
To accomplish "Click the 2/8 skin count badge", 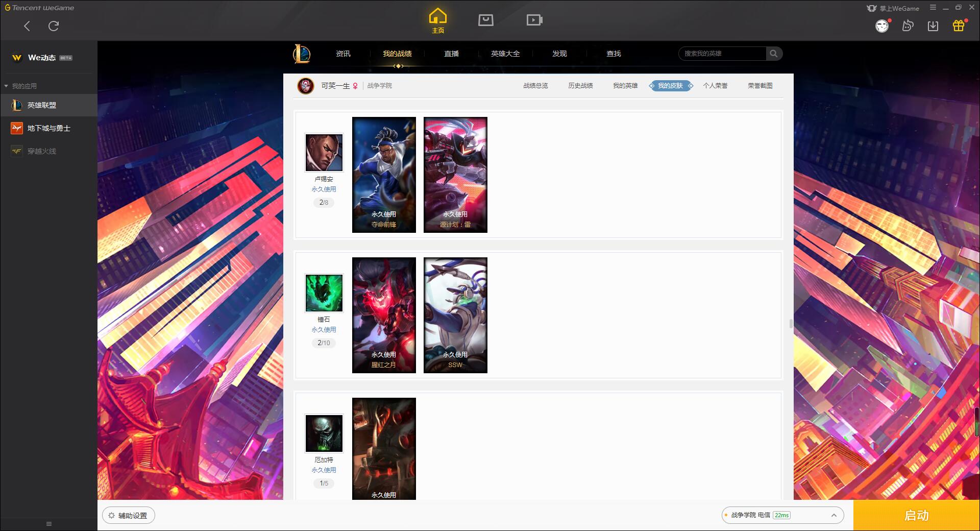I will [x=324, y=203].
